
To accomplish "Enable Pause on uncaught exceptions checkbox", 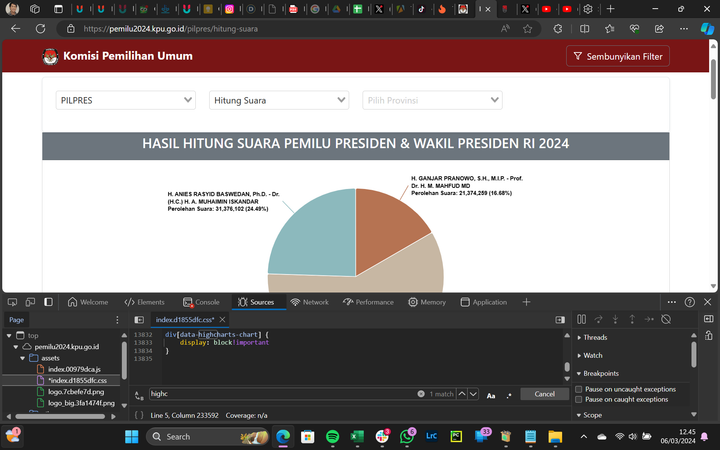I will click(580, 389).
